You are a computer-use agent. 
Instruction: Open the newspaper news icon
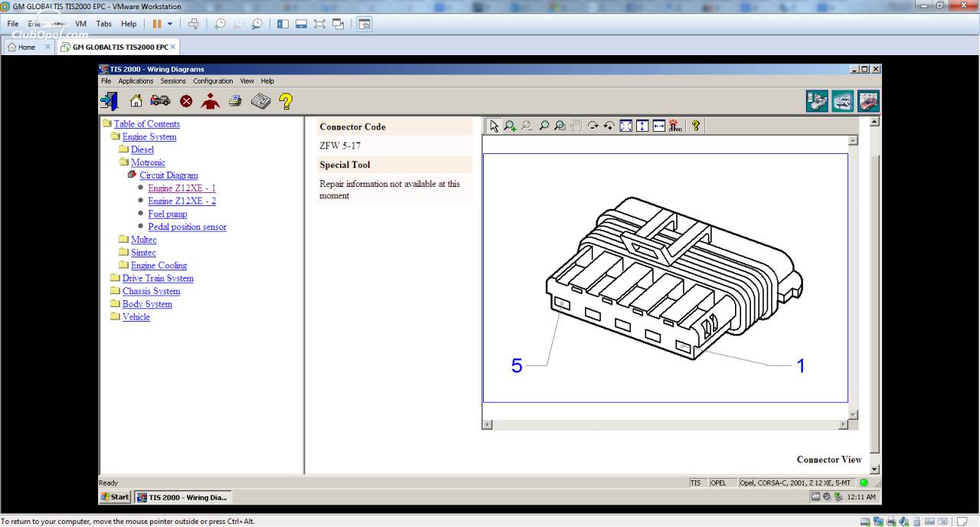[x=261, y=100]
